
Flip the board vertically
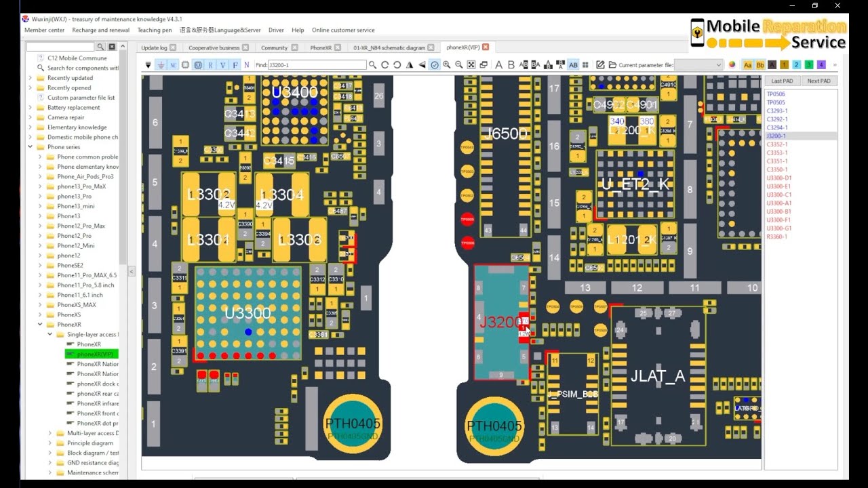422,65
